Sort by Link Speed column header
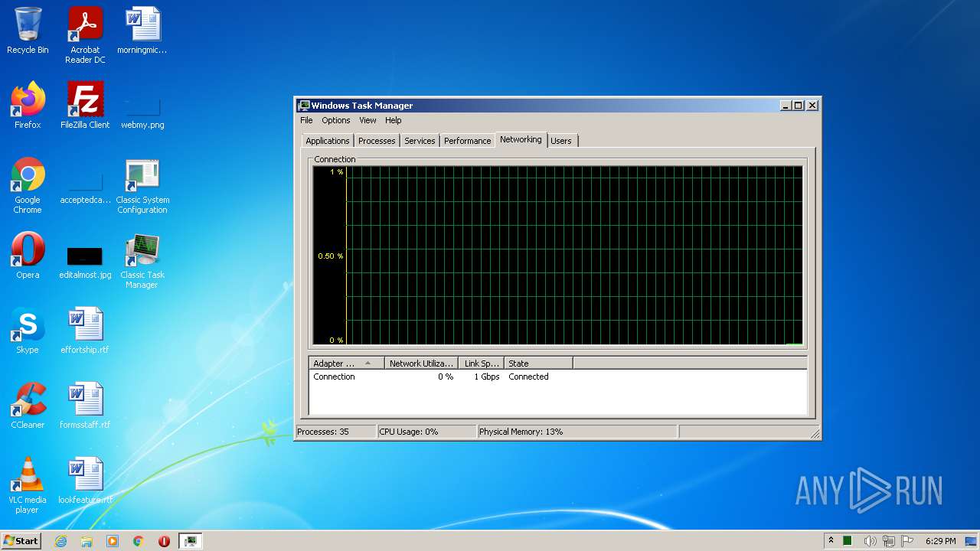980x551 pixels. [x=482, y=364]
